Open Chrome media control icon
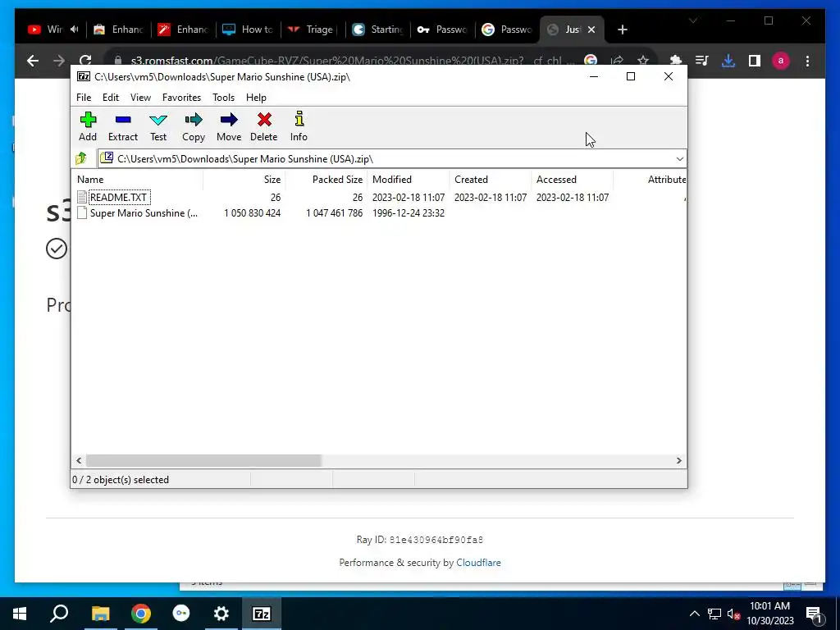 pos(702,61)
